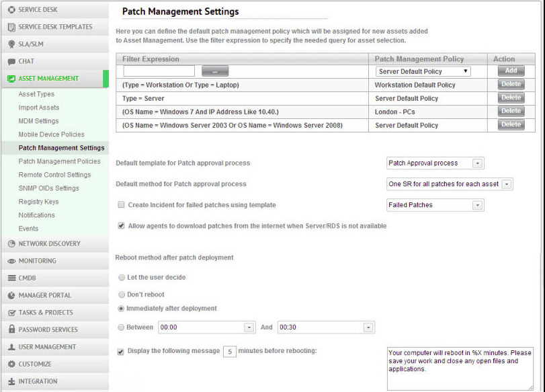Open User Management menu section
Image resolution: width=545 pixels, height=392 pixels.
tap(55, 347)
